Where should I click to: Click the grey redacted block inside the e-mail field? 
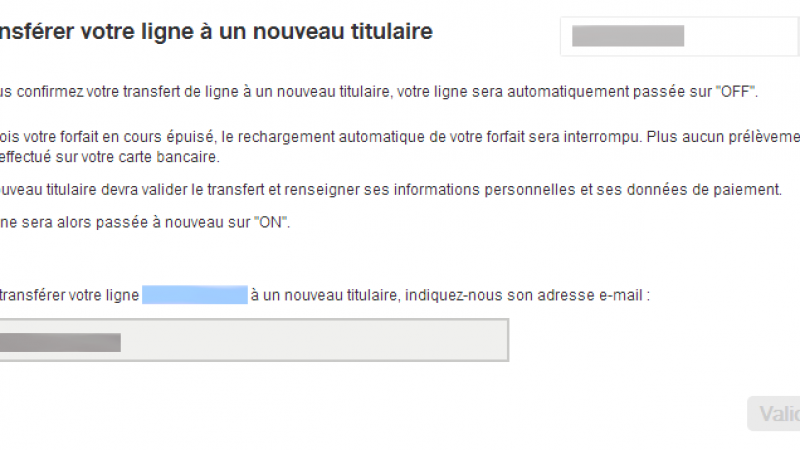point(60,343)
